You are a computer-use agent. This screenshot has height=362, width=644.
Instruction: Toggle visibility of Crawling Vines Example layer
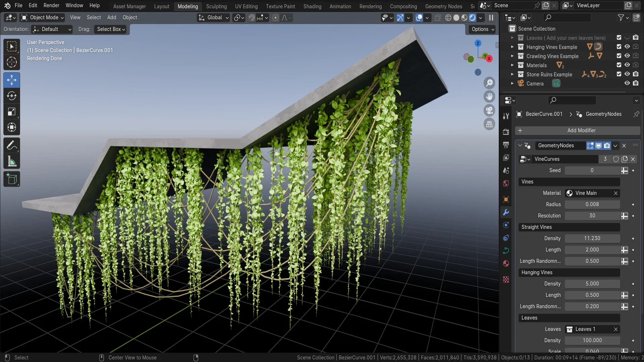pyautogui.click(x=627, y=56)
